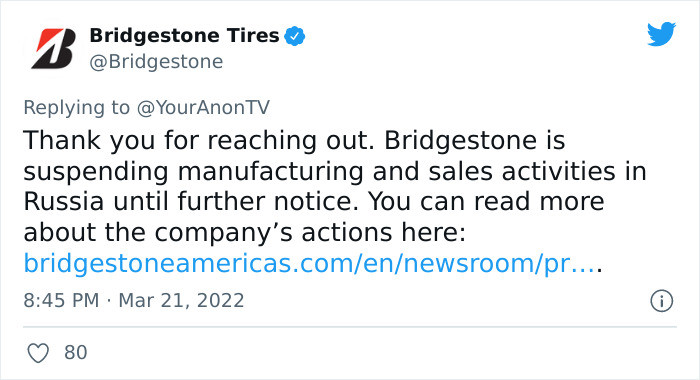Click the 'Replying to' label text
The image size is (700, 380).
(76, 108)
